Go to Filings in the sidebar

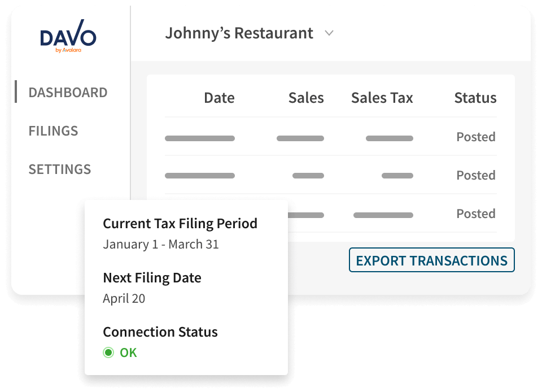53,131
